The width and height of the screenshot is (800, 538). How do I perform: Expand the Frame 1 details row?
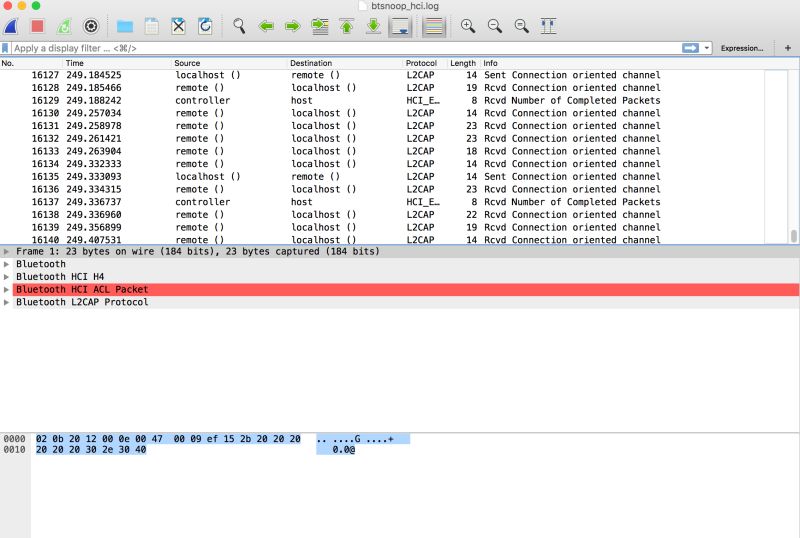coord(6,251)
